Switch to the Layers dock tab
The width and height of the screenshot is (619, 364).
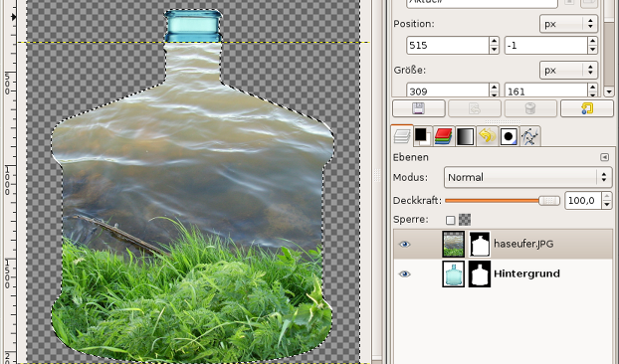tap(402, 136)
